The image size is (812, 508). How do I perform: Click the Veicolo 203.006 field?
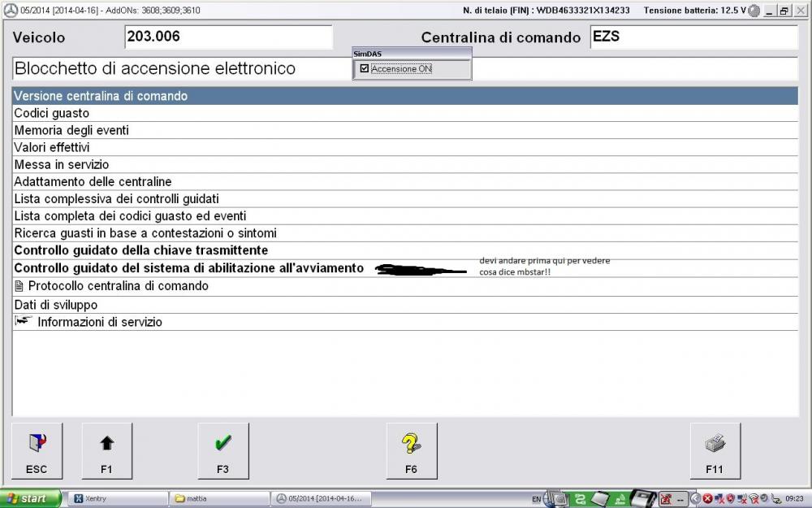227,37
